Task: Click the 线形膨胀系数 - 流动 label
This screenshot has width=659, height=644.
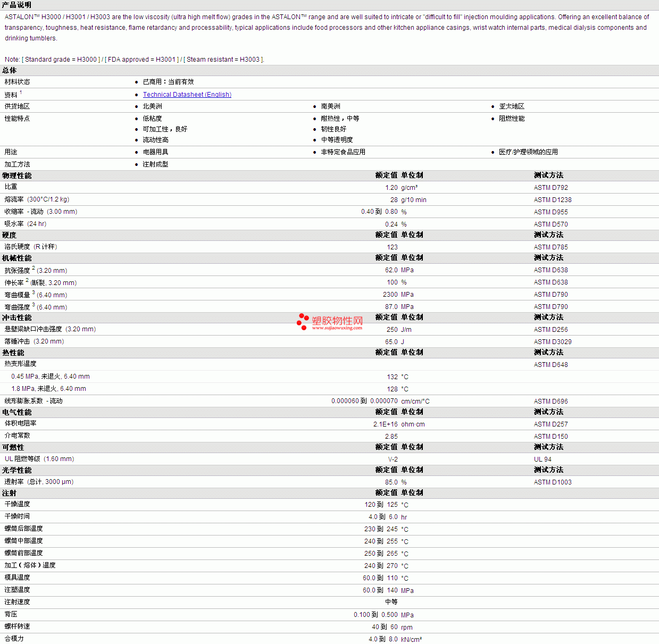Action: 34,401
